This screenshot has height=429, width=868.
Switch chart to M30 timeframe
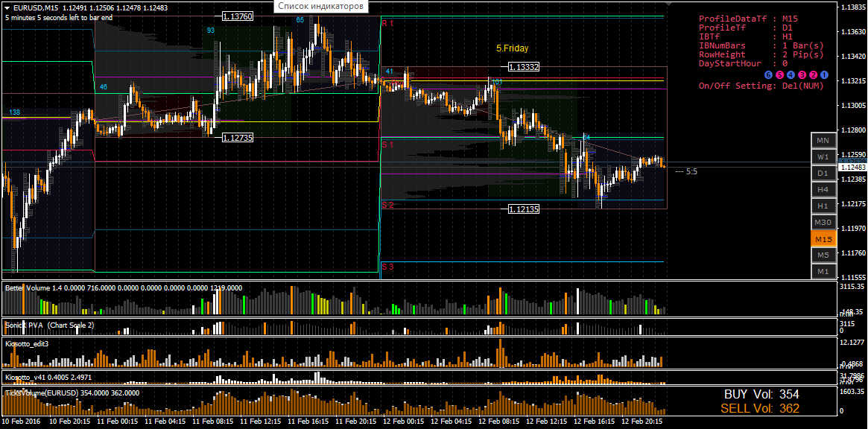(823, 223)
